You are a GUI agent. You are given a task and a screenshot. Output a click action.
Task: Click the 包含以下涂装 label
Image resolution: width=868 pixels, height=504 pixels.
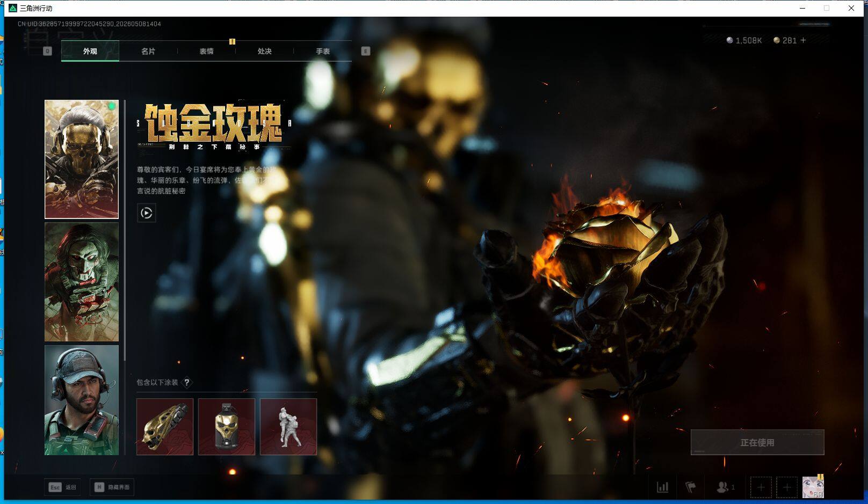pos(157,382)
